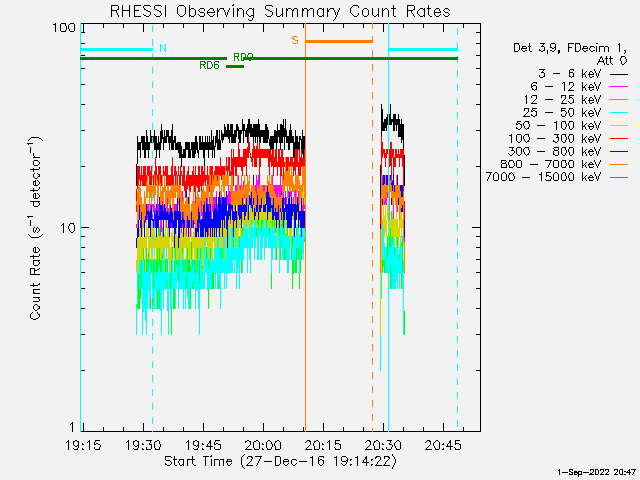
Task: Click the black line swatch for 3 - 6 keV
Action: (619, 75)
